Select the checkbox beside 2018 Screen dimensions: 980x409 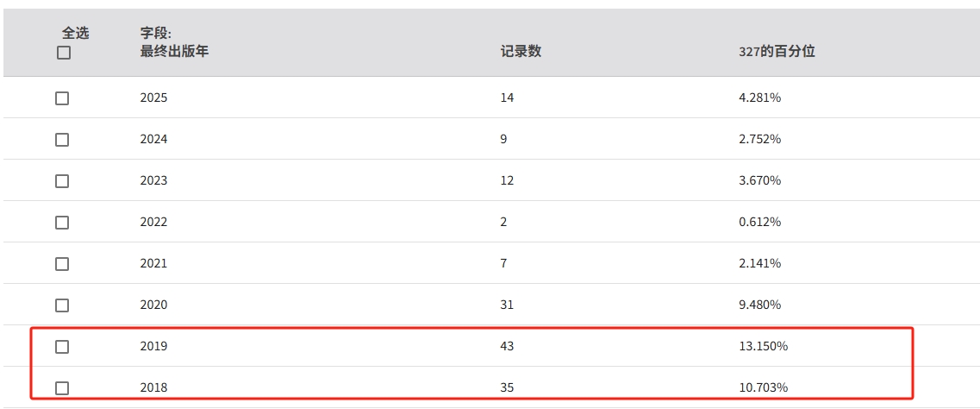pos(62,388)
